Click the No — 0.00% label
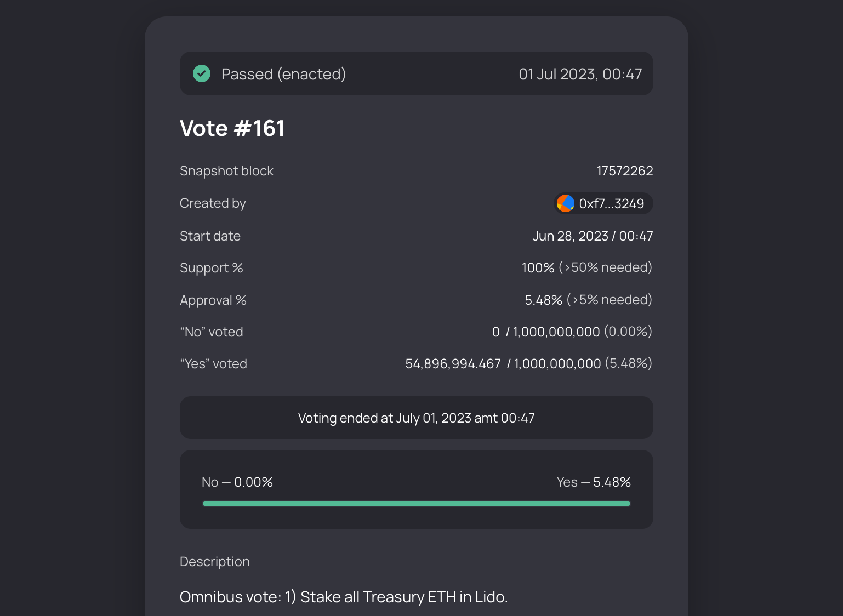 click(237, 482)
